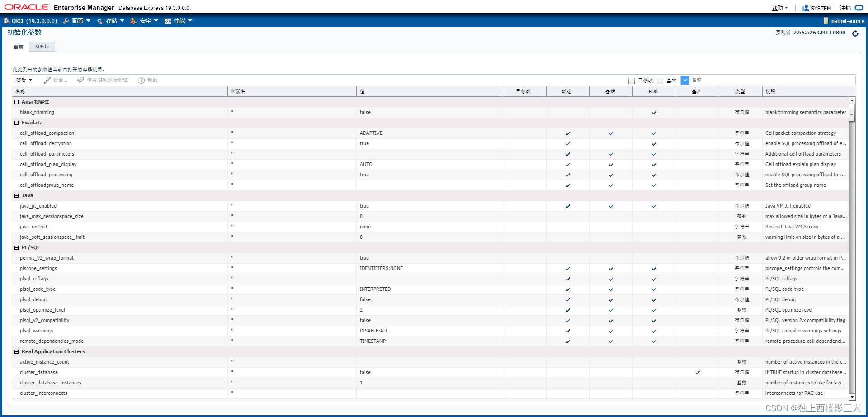Select the java_restrict parameter name

33,227
